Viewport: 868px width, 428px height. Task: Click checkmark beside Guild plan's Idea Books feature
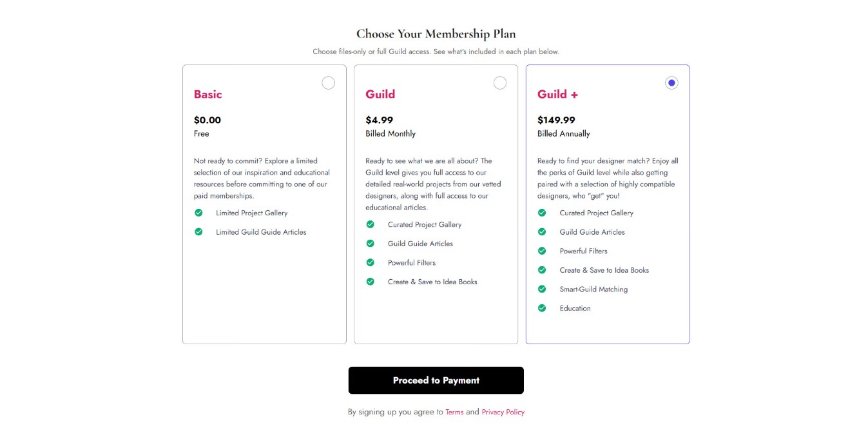point(371,282)
